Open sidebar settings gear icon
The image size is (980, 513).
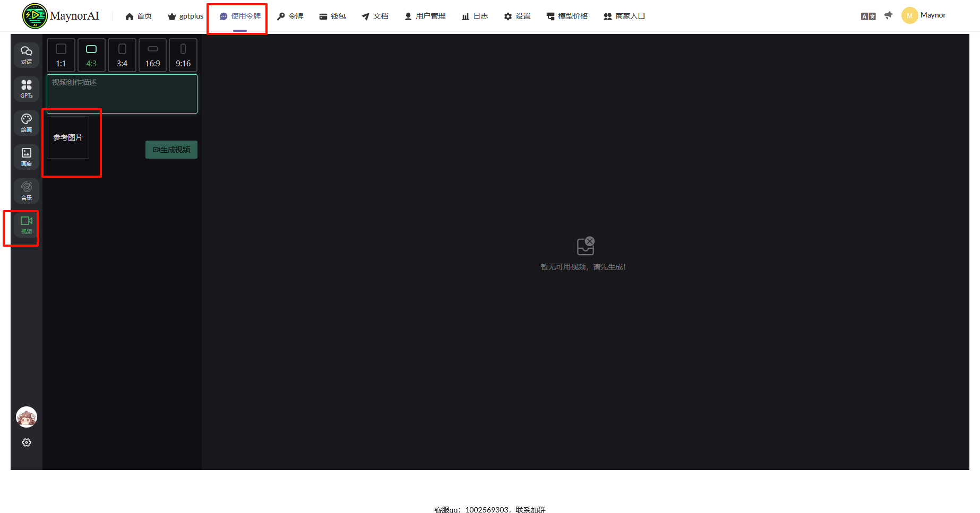click(x=27, y=442)
